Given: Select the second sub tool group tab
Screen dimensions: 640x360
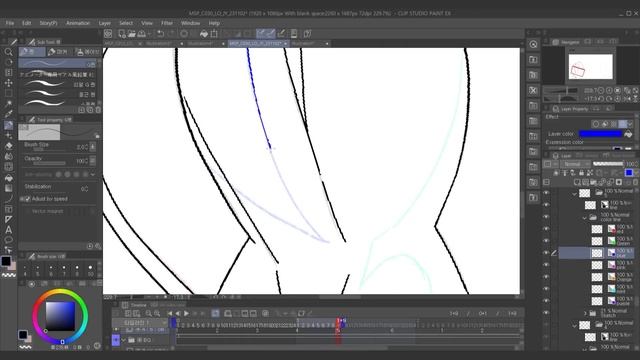Looking at the screenshot, I should click(x=59, y=52).
